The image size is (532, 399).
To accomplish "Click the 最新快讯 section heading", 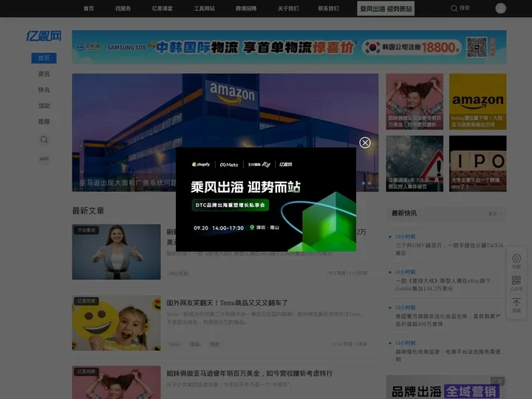I will (403, 213).
